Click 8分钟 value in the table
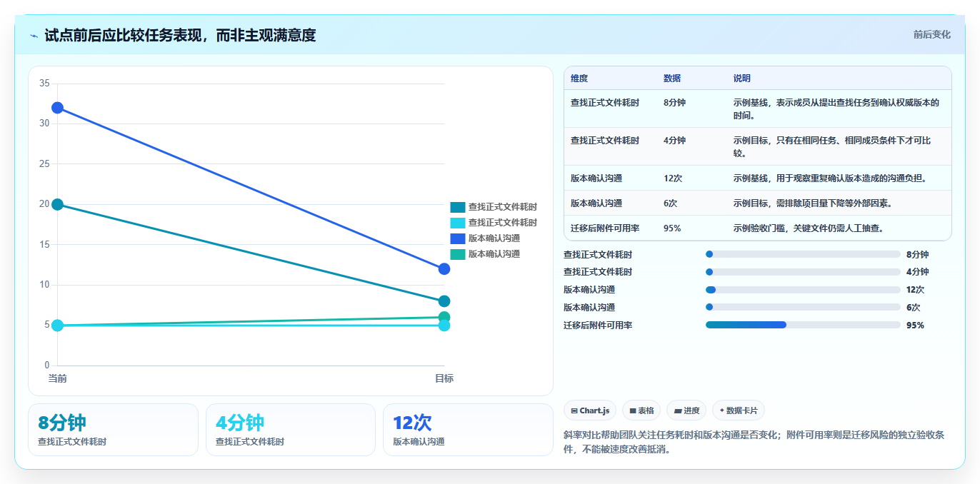Screen dimensions: 980x484 coord(674,103)
